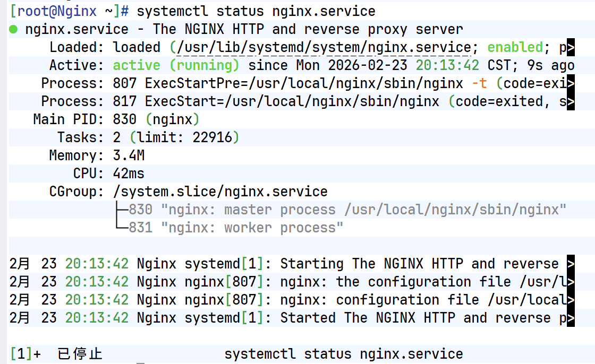Click the 'active (running)' status text
Viewport: 595px width, 364px height.
click(176, 65)
